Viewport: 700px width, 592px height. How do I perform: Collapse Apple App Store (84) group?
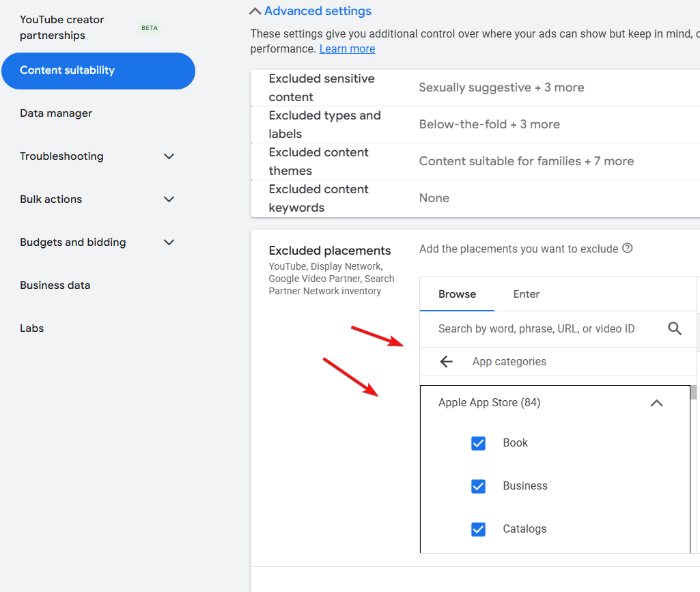click(x=657, y=403)
